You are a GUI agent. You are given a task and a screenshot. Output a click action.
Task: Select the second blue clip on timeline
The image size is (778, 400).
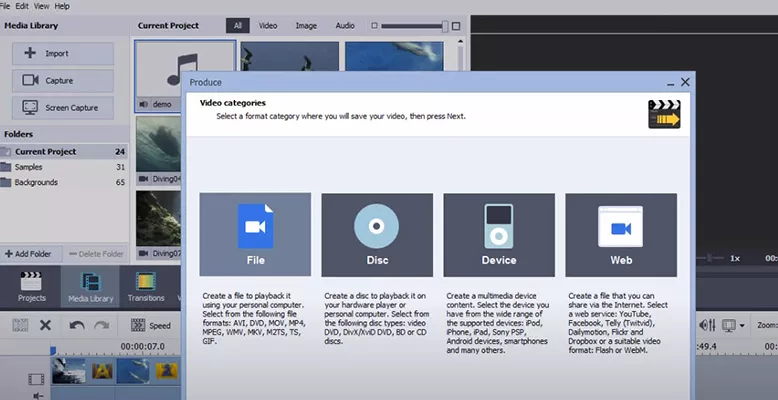point(133,371)
